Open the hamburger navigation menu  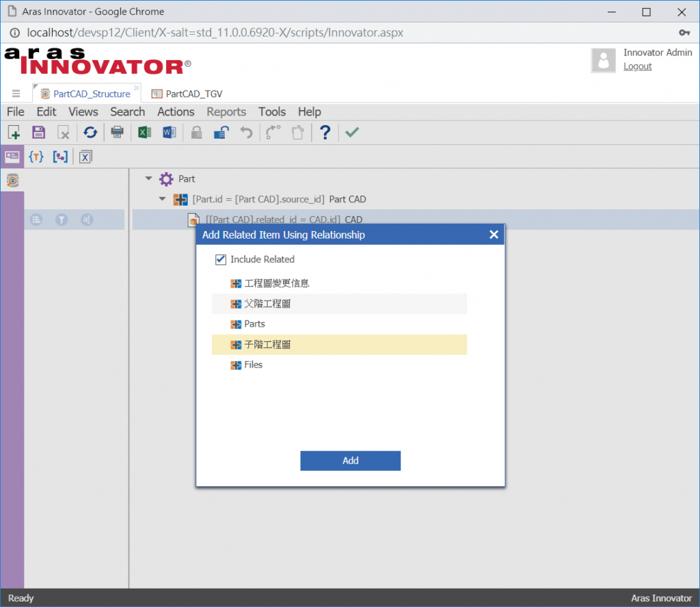tap(16, 94)
